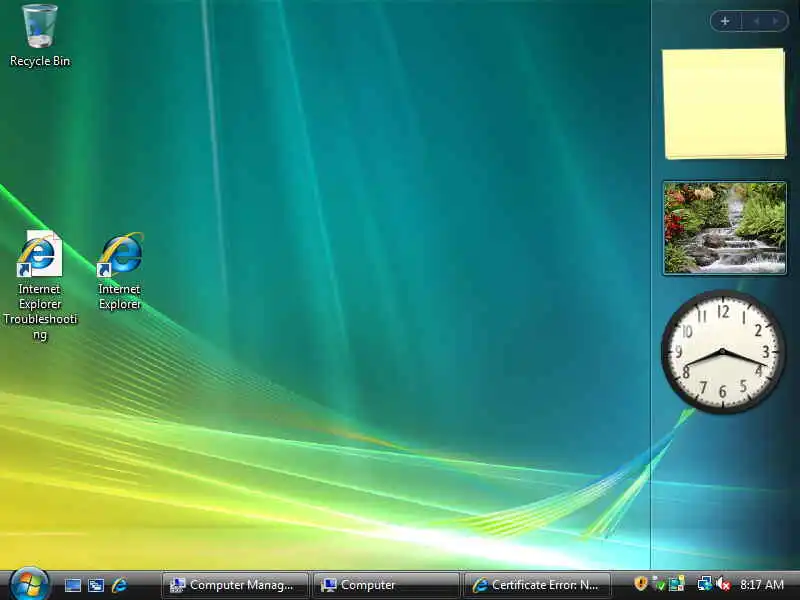
Task: Open the network connection tray icon
Action: [x=705, y=584]
